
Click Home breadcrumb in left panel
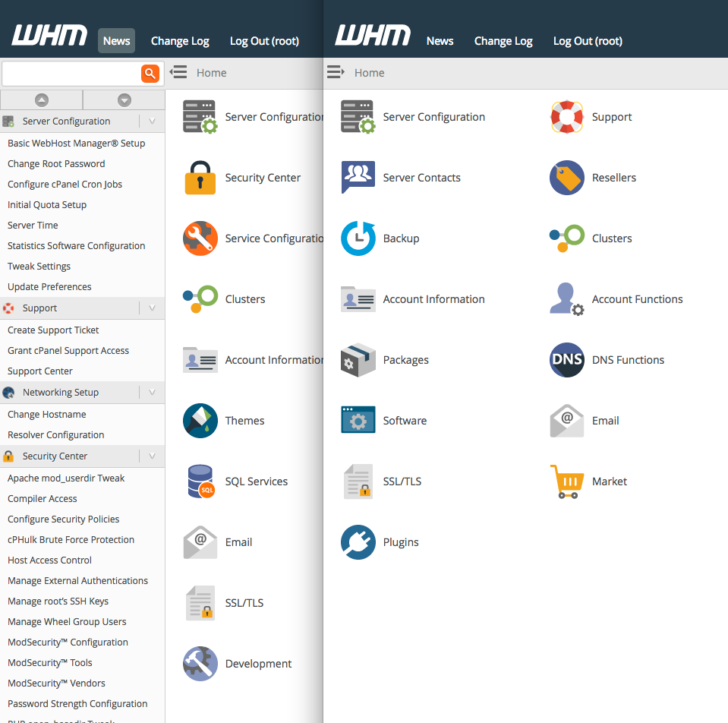point(211,73)
